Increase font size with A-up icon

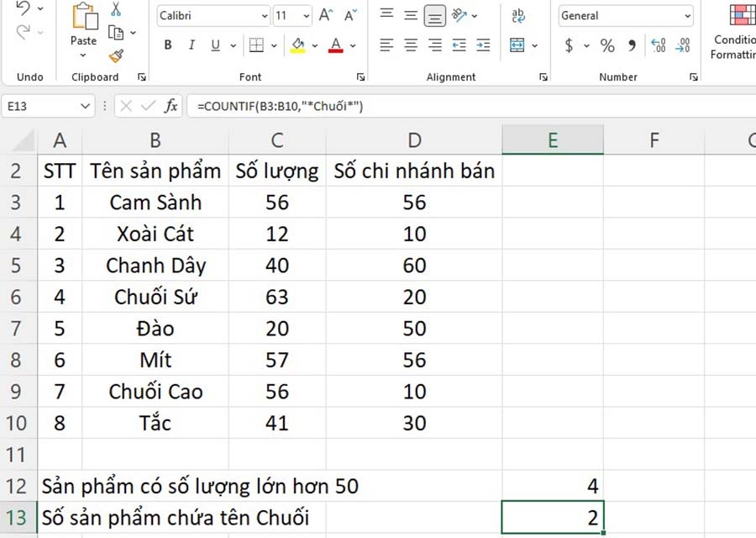click(326, 15)
